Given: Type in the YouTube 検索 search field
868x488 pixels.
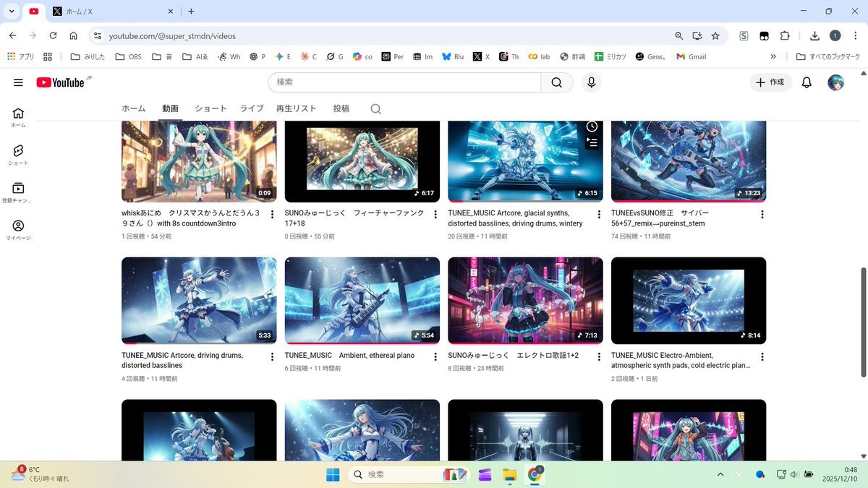Looking at the screenshot, I should pyautogui.click(x=405, y=82).
